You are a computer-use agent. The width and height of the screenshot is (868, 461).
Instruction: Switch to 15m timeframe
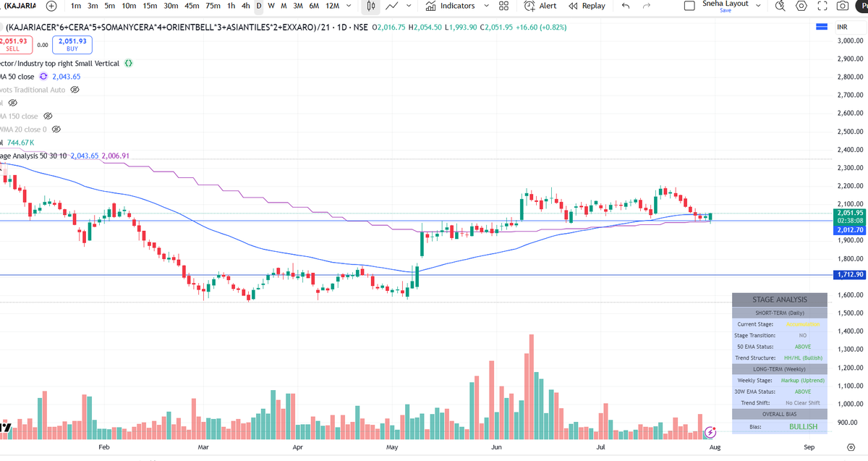coord(150,6)
